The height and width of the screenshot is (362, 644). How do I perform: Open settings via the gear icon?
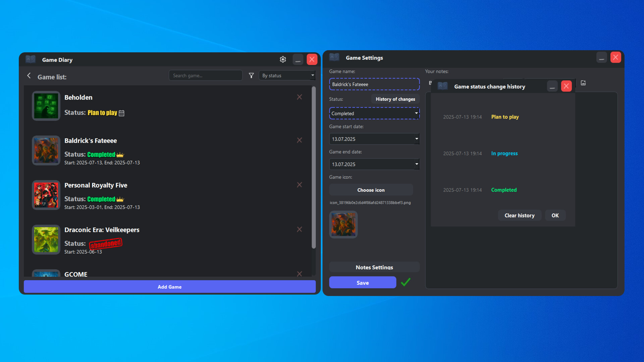click(283, 59)
